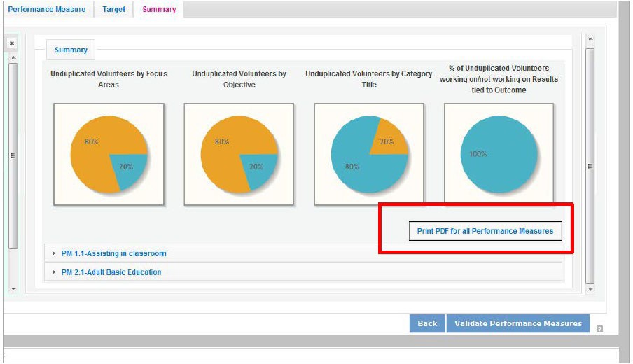
Task: Click the 100% Results tied to Outcome chart
Action: pyautogui.click(x=499, y=154)
